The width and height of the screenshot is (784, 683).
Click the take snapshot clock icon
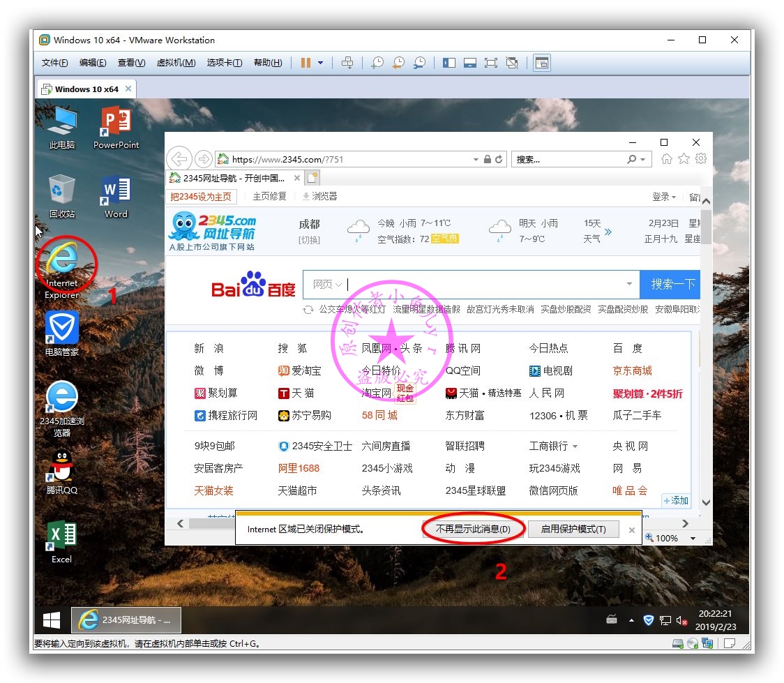(x=377, y=63)
